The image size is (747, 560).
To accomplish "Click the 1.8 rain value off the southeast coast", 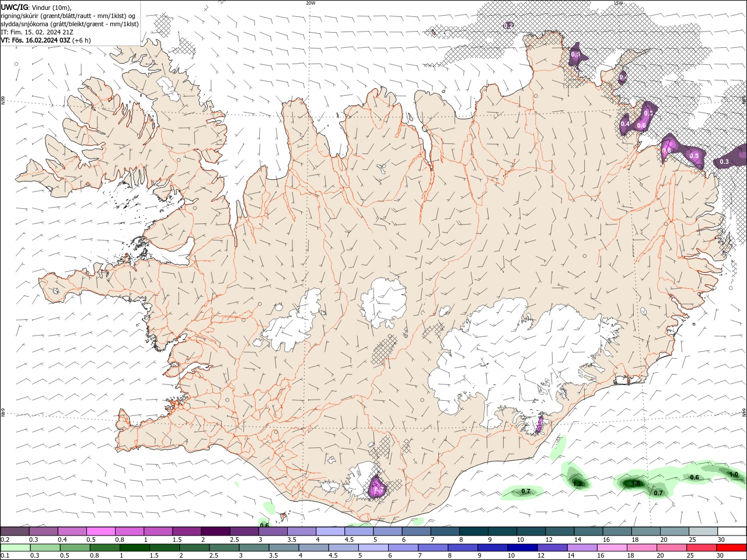I will pyautogui.click(x=636, y=484).
